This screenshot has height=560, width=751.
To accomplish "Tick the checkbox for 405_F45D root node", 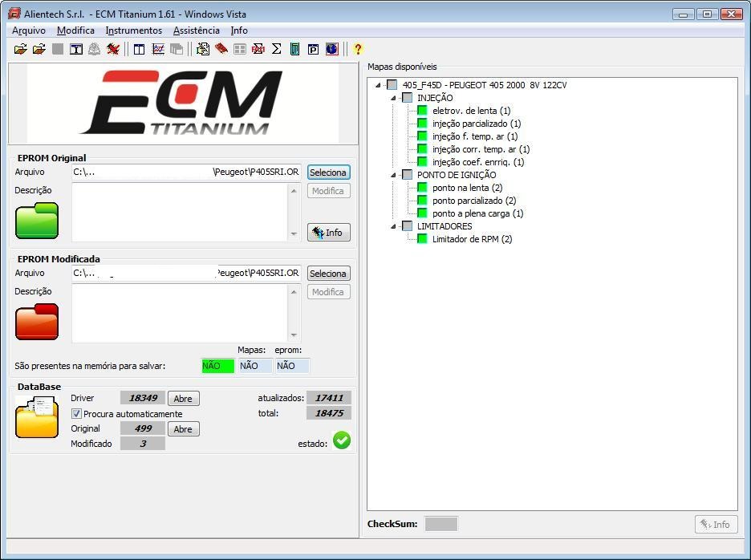I will coord(392,85).
